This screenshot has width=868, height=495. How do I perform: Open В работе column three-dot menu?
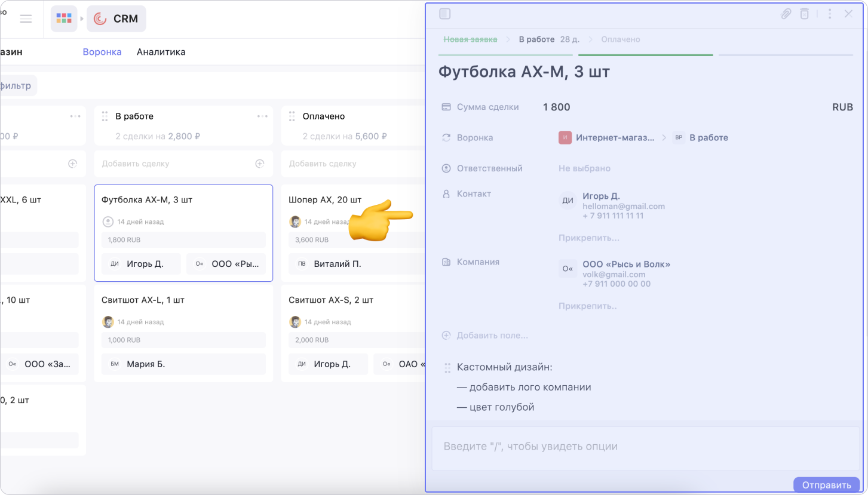point(262,116)
